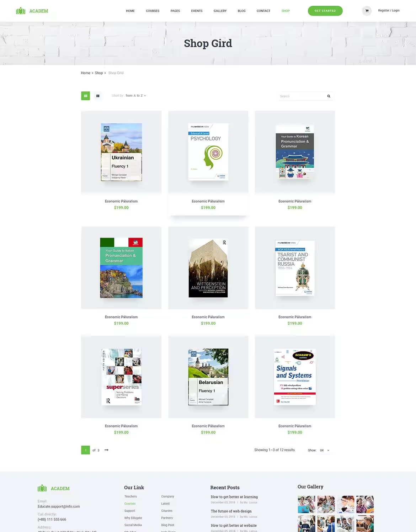
Task: Open the shopping cart icon
Action: (x=367, y=11)
